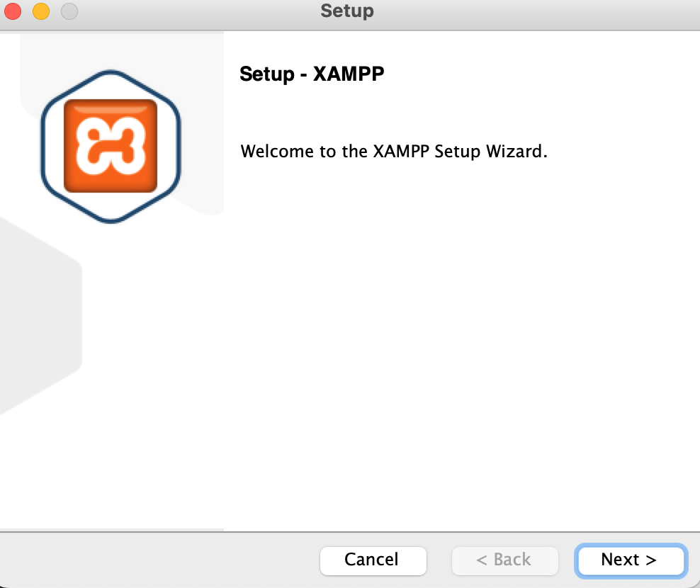
Task: Click the disabled gray zoom window button
Action: tap(69, 11)
